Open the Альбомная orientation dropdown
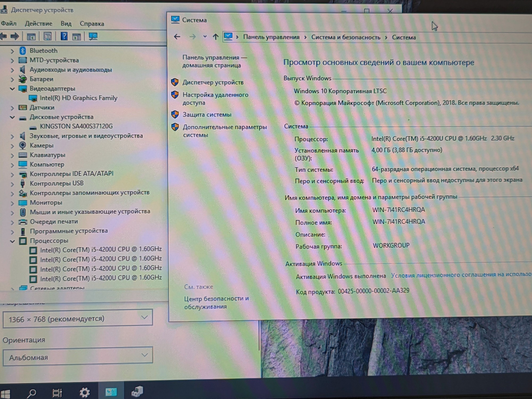This screenshot has width=532, height=399. [78, 356]
